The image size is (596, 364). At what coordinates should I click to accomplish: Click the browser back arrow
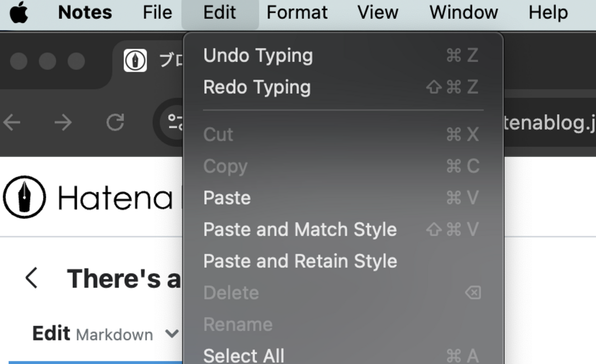coord(12,122)
